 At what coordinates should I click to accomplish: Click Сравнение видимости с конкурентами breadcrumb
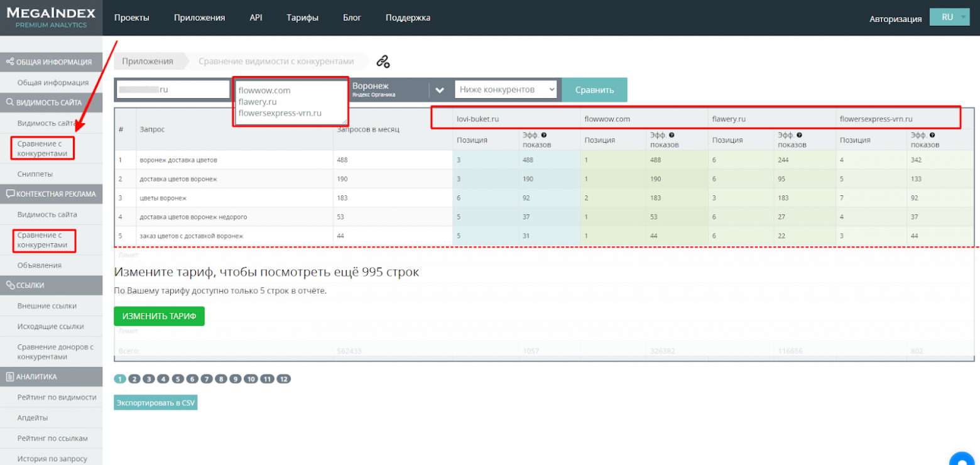tap(276, 61)
